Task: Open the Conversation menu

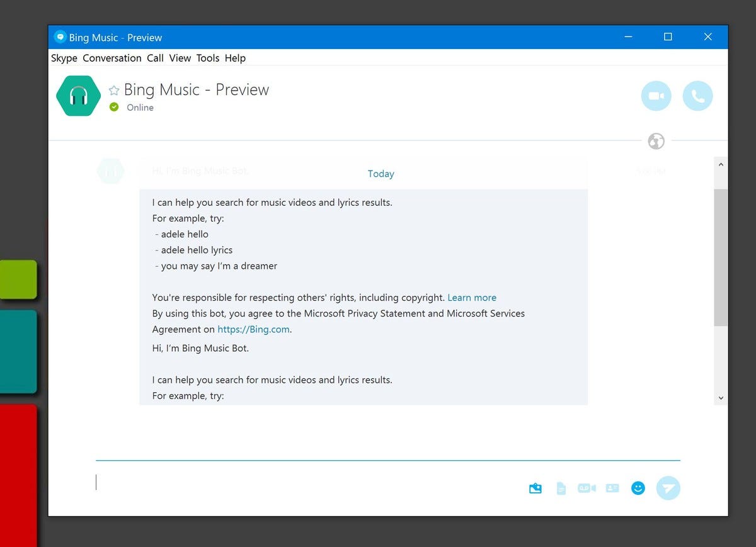Action: coord(112,58)
